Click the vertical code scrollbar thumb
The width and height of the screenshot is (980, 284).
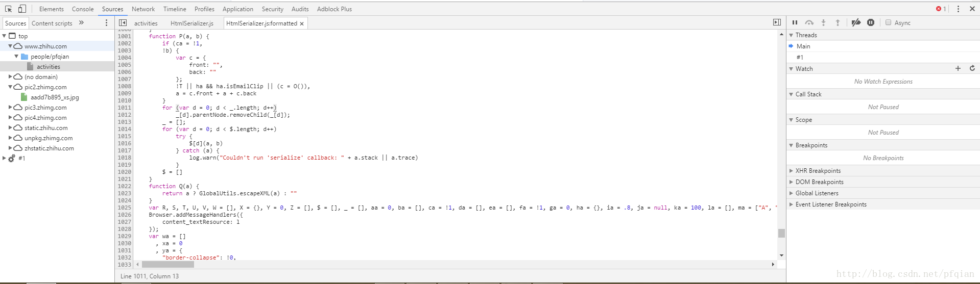coord(781,233)
